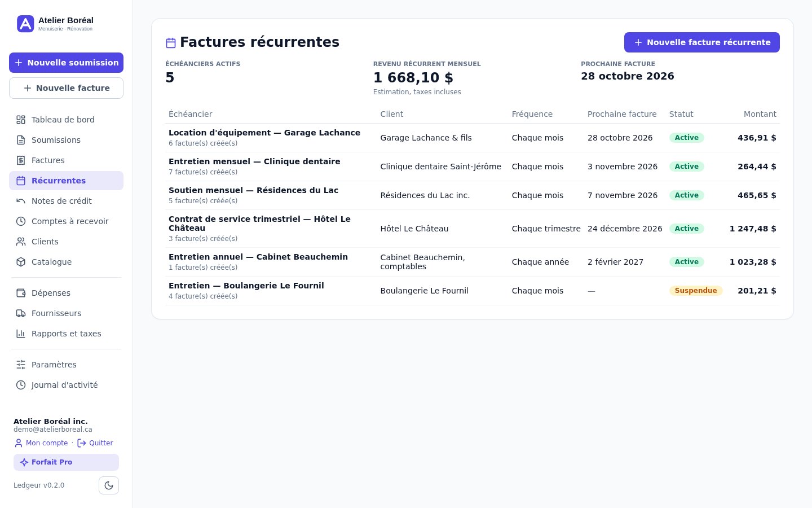Create a Nouvelle facture récurrente

701,42
